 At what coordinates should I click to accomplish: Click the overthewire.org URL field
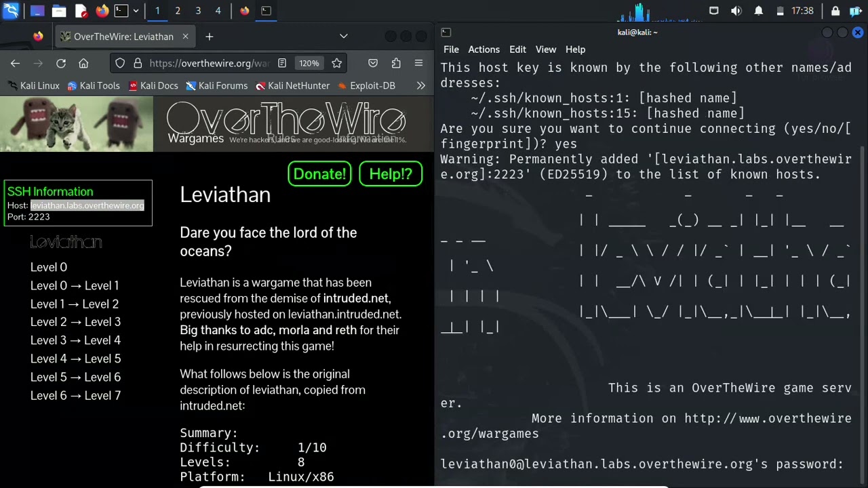click(x=209, y=63)
